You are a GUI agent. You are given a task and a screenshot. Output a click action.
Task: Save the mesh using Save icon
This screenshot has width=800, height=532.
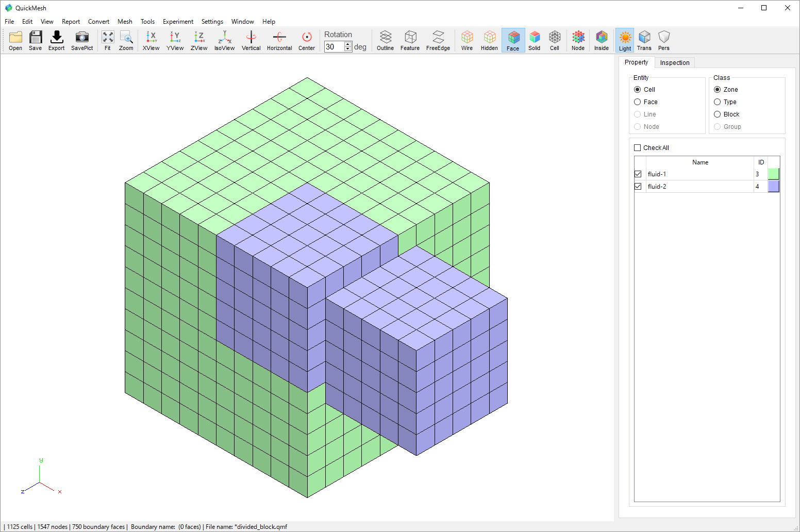[36, 40]
